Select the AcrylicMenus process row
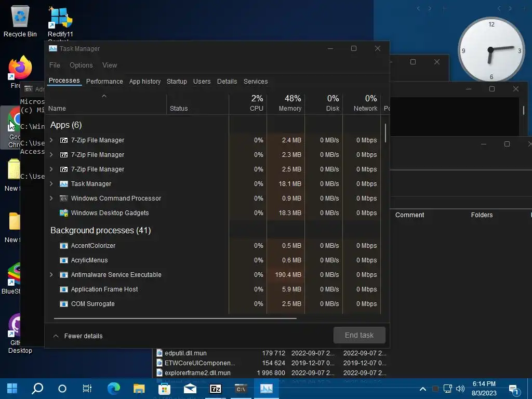 (x=214, y=260)
